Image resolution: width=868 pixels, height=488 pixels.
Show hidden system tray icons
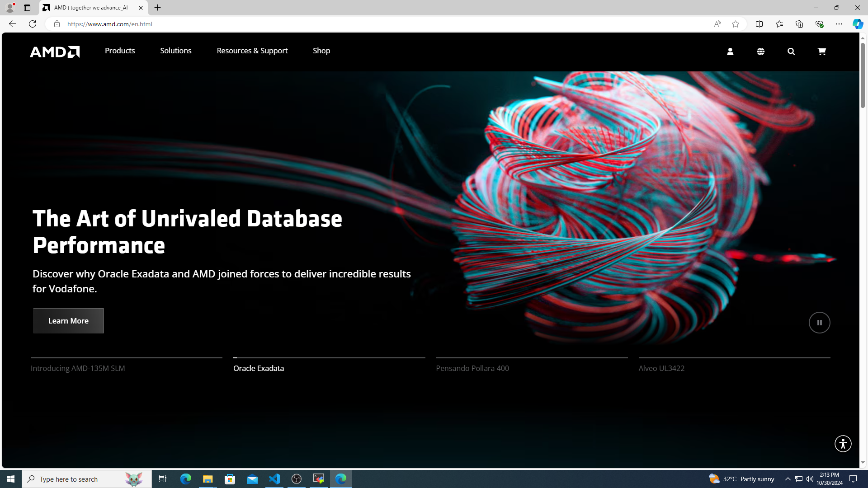(x=788, y=479)
